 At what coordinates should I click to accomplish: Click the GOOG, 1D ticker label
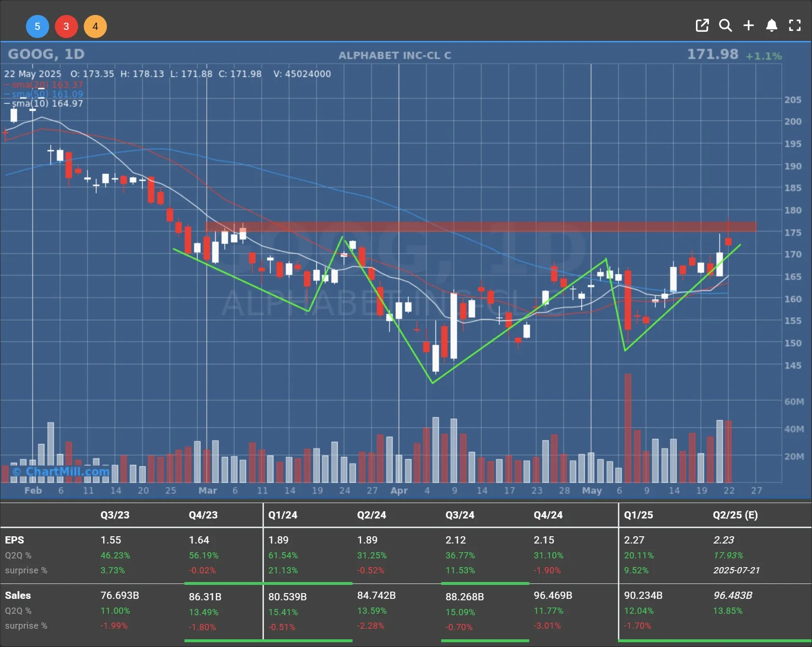pos(46,54)
